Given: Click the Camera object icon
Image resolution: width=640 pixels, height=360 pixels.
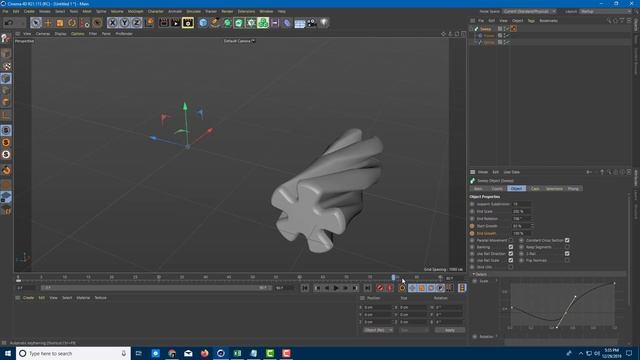Looking at the screenshot, I should click(x=312, y=23).
